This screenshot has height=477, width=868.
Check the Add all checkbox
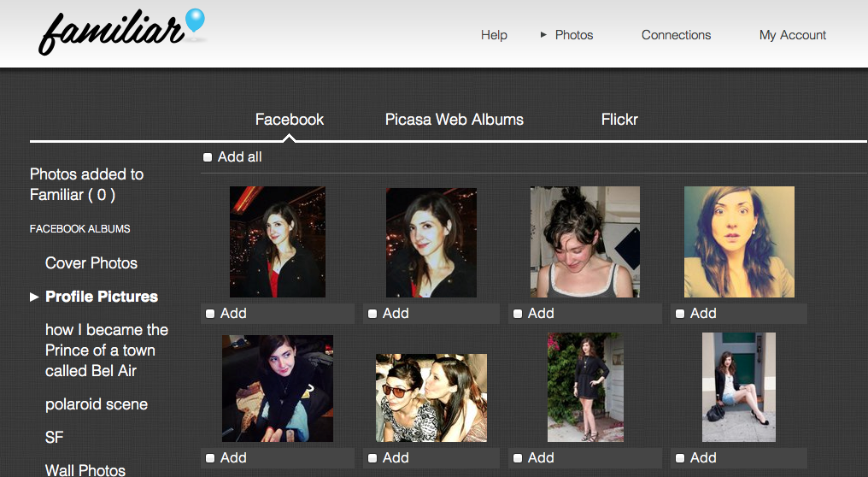(208, 157)
